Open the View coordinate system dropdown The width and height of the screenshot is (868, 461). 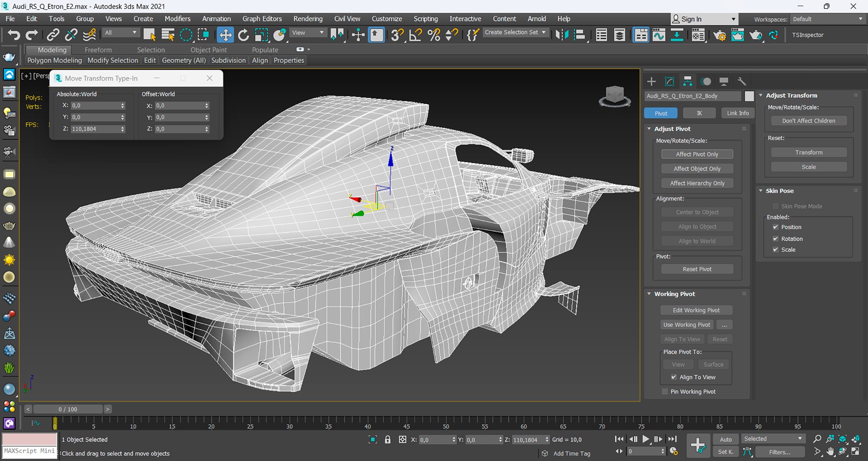307,33
